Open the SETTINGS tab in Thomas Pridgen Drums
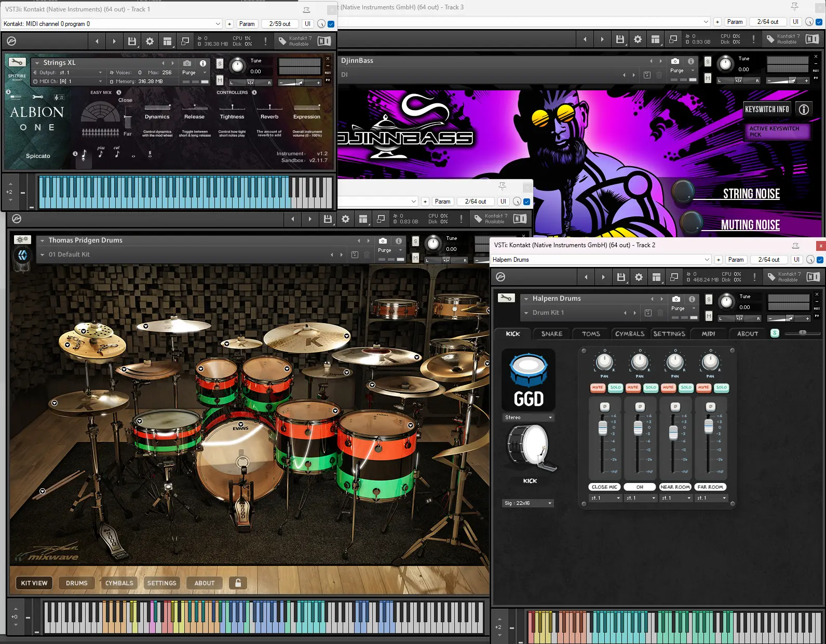 (x=162, y=583)
